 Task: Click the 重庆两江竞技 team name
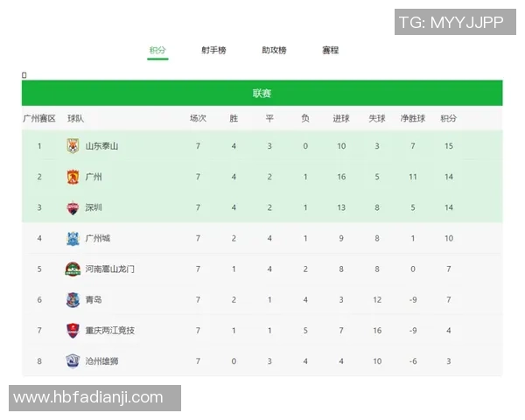110,330
